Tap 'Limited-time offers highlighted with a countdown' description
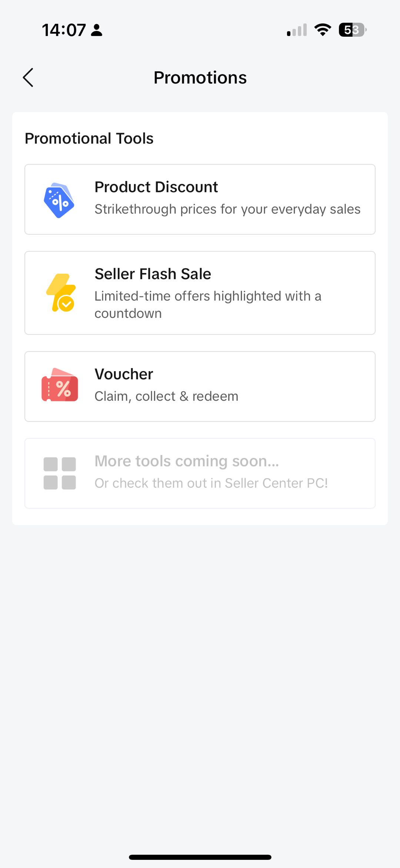400x868 pixels. 207,304
